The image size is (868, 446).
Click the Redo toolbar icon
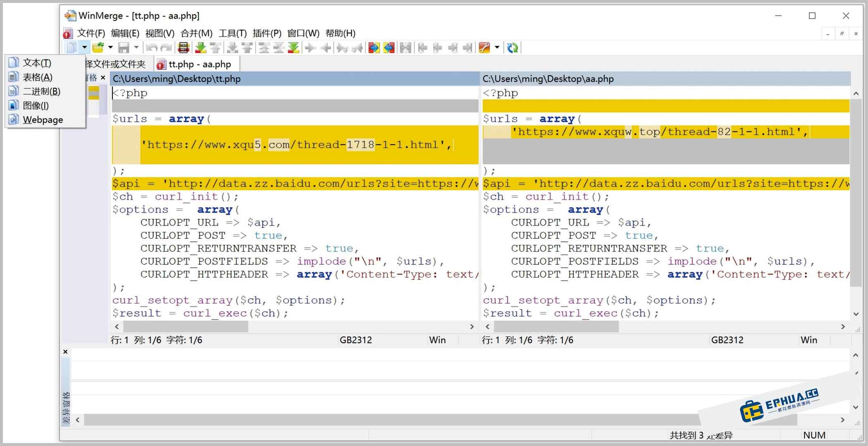click(x=166, y=48)
